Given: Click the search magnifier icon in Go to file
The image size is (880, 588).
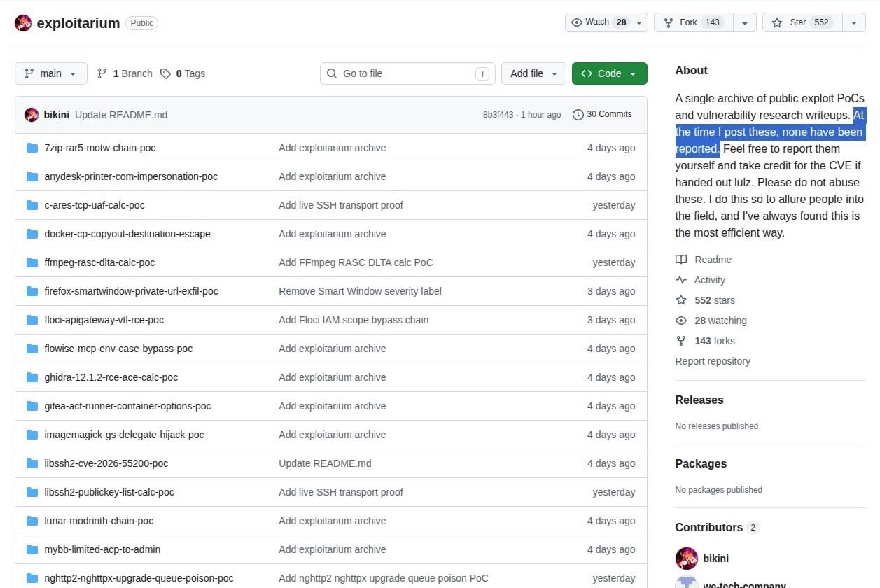Looking at the screenshot, I should (332, 73).
